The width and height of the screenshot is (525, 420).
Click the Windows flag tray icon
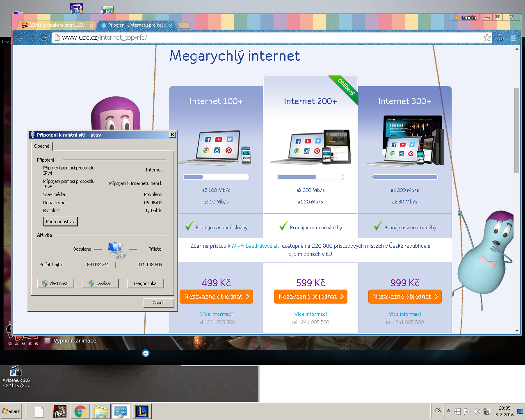pos(457,411)
